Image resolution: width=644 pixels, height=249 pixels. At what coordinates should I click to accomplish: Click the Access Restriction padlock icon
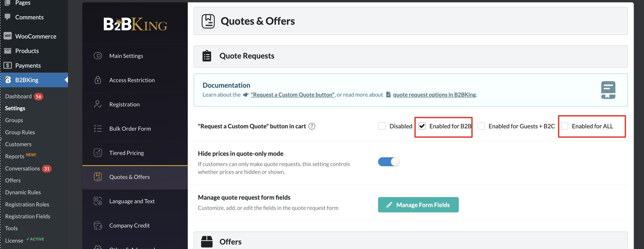point(98,80)
